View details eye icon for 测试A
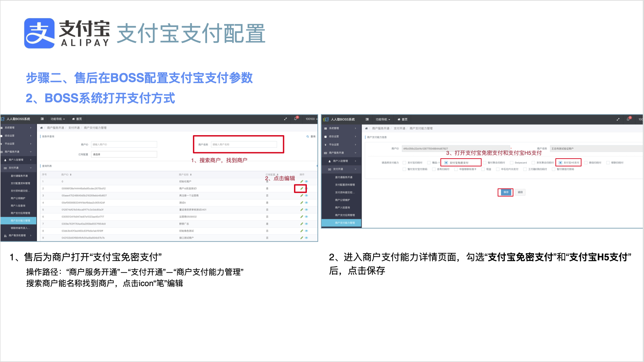 (307, 203)
